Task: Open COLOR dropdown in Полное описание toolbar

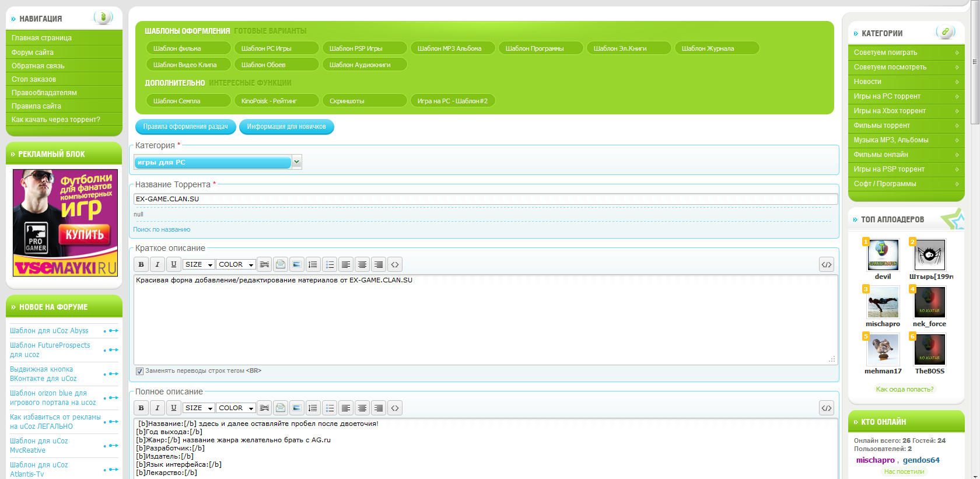Action: [236, 408]
